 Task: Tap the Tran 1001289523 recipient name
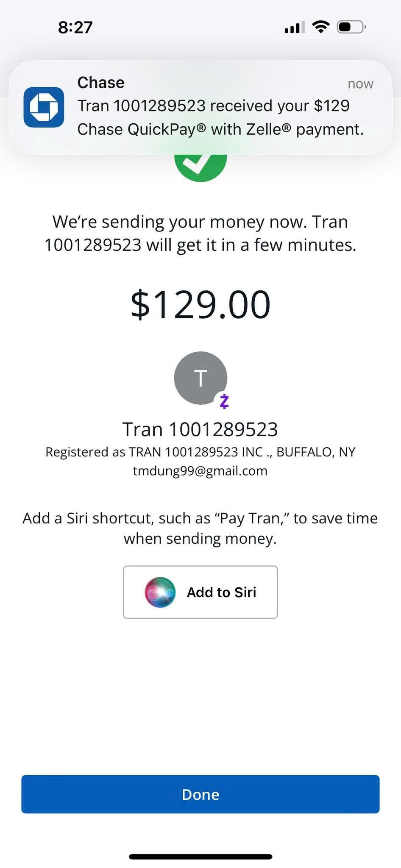tap(200, 429)
